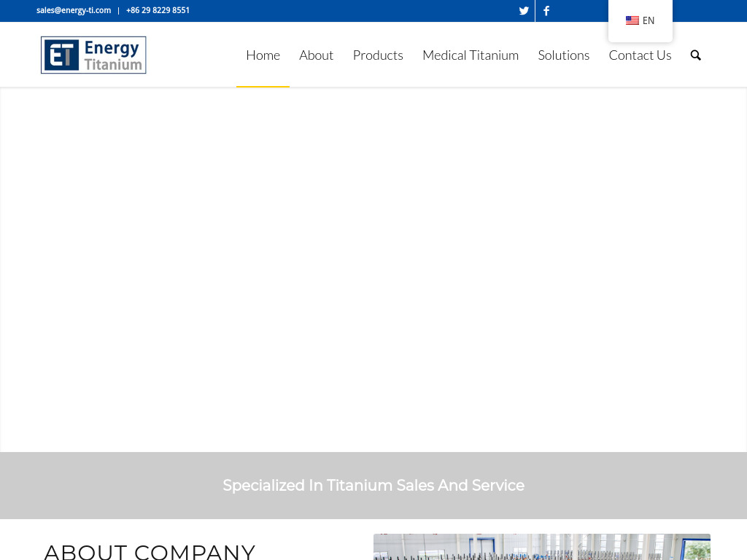Open the Medical Titanium page

pos(471,55)
